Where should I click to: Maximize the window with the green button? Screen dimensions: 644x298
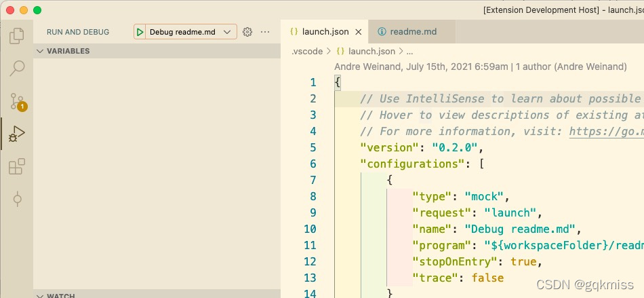37,10
